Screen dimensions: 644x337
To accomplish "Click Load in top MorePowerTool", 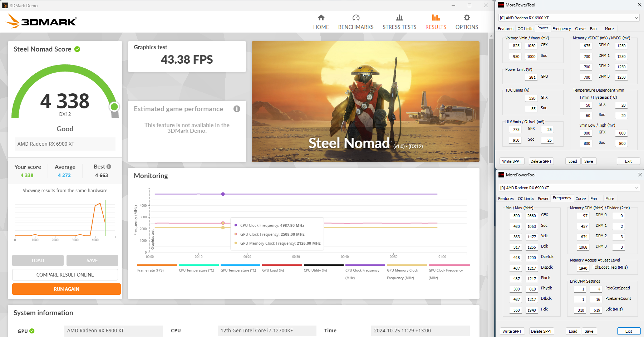I will click(573, 161).
